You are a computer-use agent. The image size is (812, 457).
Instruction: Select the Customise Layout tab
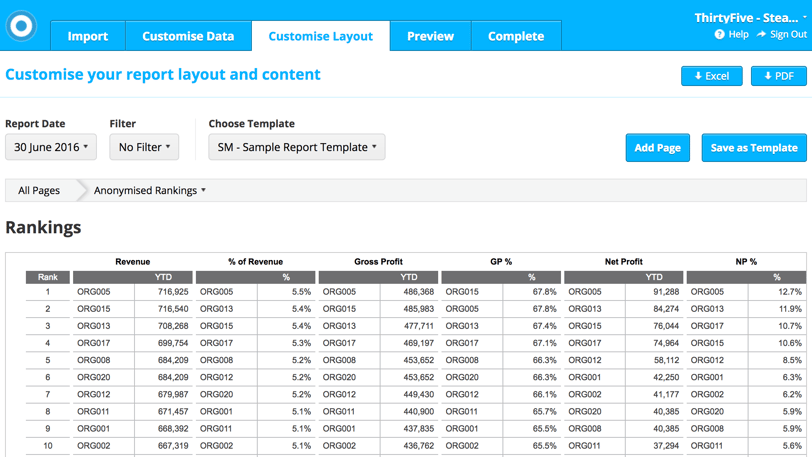(321, 36)
